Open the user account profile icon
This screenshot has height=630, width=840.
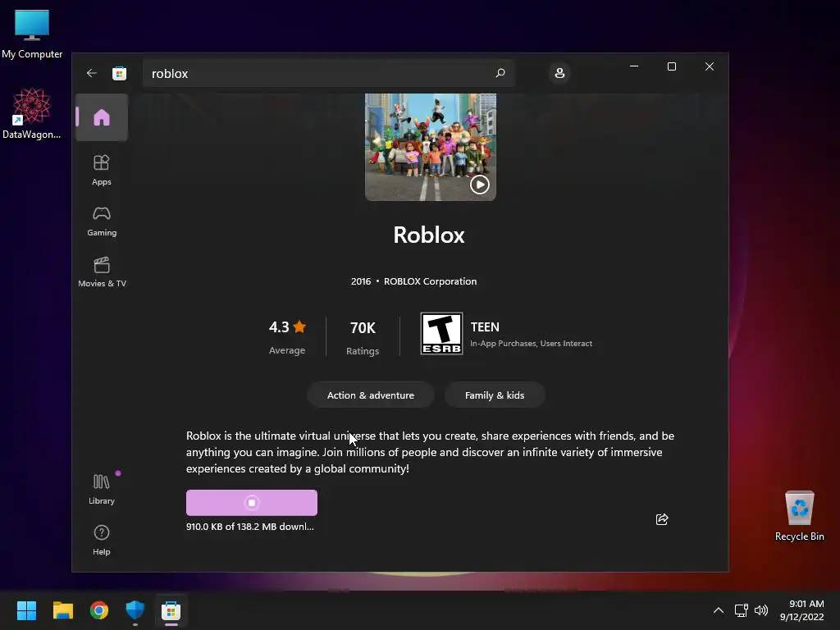[559, 73]
